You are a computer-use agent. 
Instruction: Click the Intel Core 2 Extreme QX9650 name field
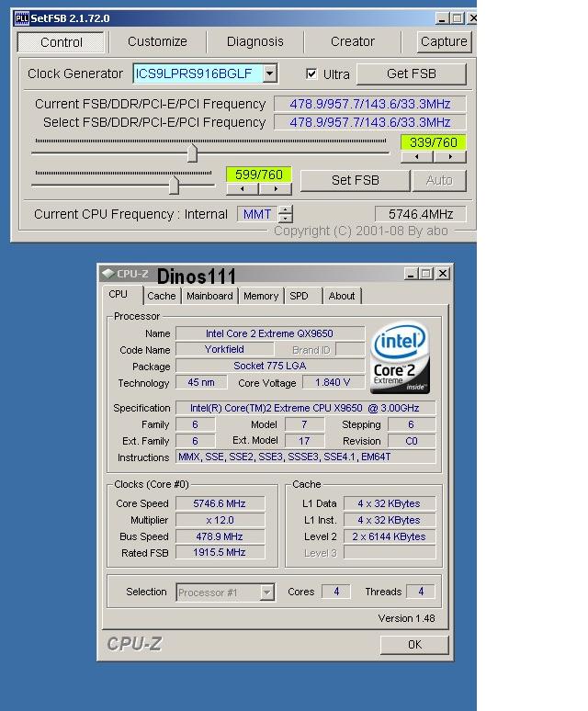point(270,333)
